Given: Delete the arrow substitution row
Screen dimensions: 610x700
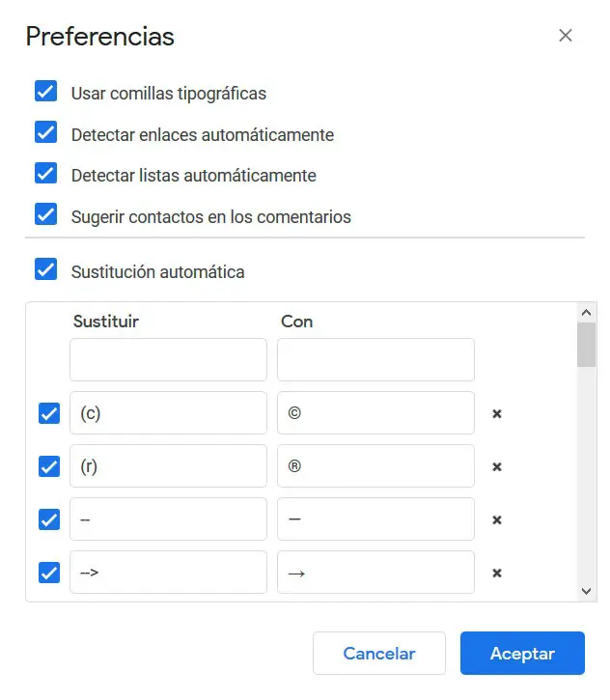Looking at the screenshot, I should coord(497,573).
